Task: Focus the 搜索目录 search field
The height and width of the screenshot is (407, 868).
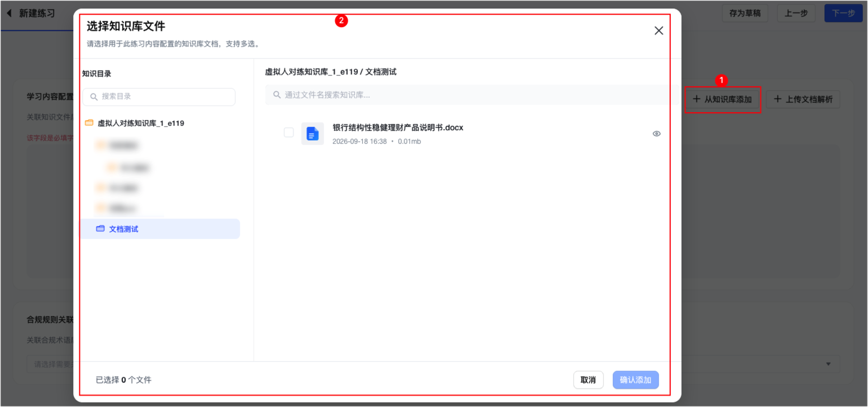Action: 159,96
